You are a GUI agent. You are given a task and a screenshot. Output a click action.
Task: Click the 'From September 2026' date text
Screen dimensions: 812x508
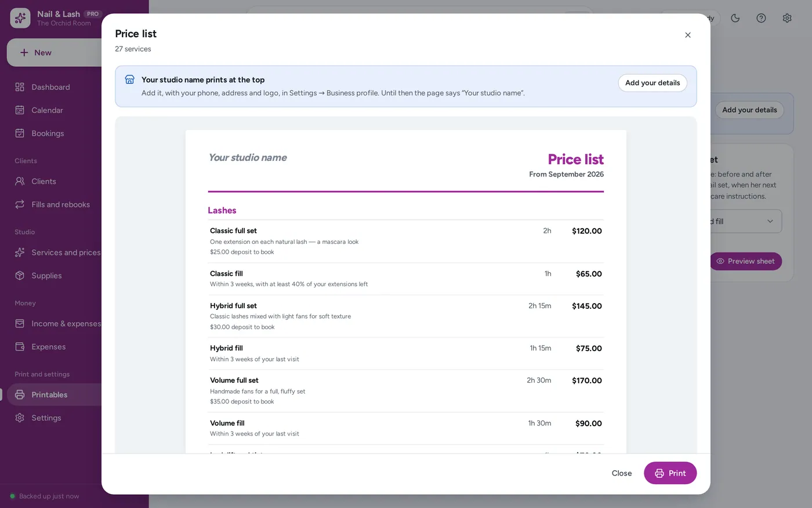(566, 174)
